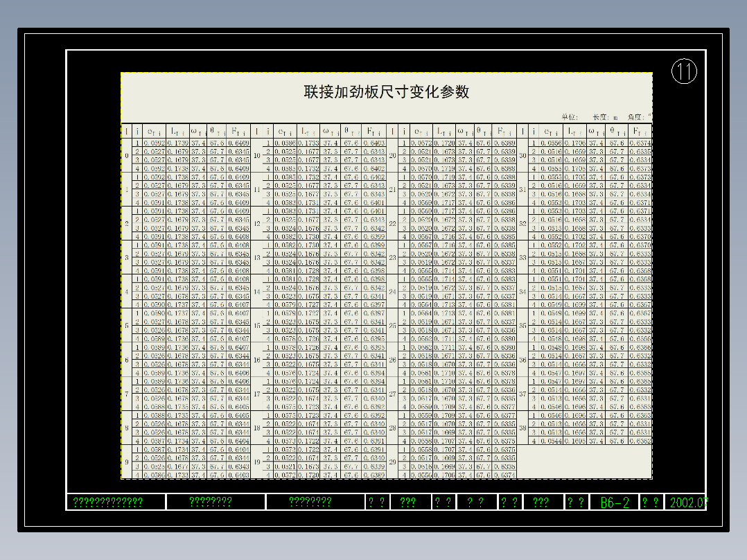747x560 pixels.
Task: Click the circled sheet number 11
Action: (683, 71)
